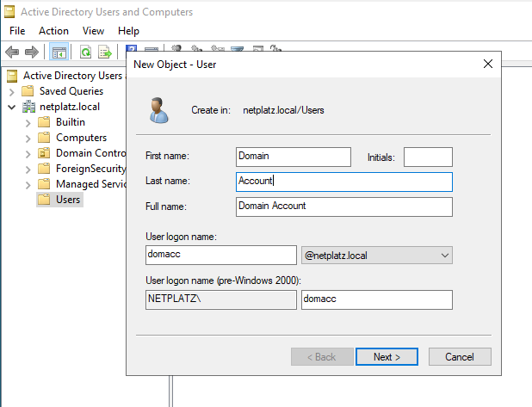Expand the Builtin container

[28, 123]
